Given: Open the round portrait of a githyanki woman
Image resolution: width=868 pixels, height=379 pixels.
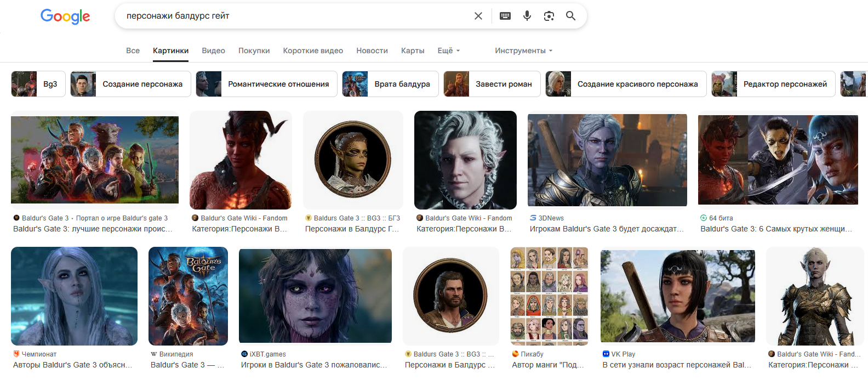Looking at the screenshot, I should click(353, 160).
